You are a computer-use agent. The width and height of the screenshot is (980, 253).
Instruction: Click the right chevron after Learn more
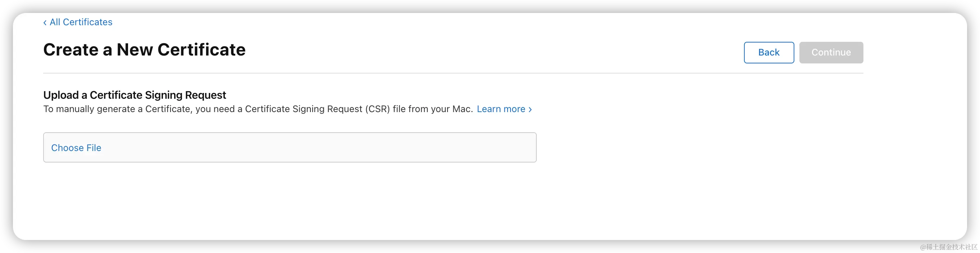[530, 109]
